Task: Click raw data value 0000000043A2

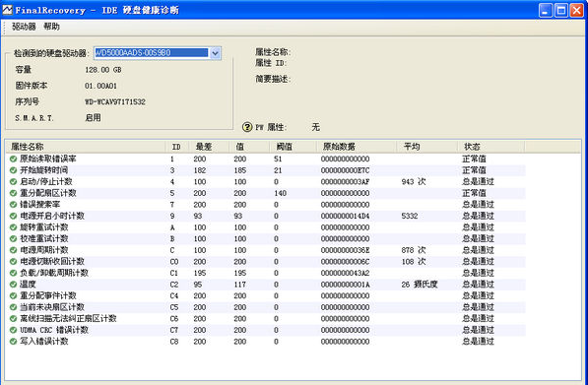Action: pos(345,274)
